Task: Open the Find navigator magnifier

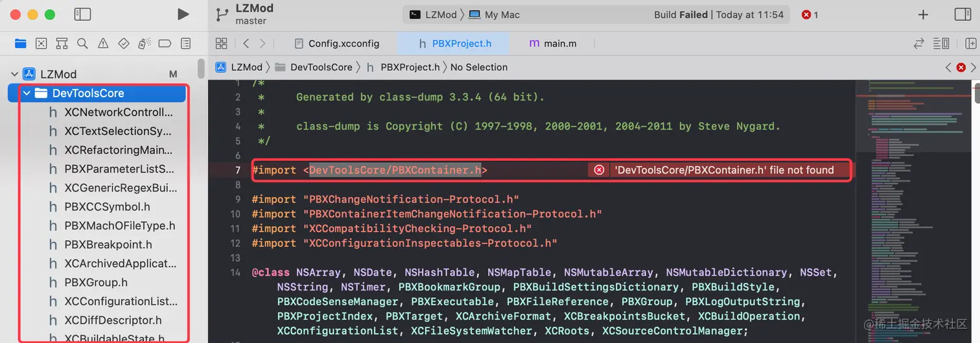Action: 82,43
